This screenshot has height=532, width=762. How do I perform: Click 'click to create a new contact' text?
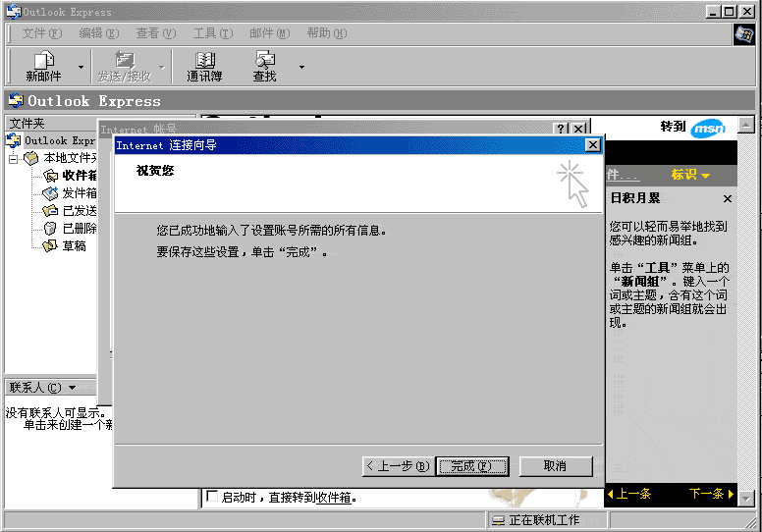pos(68,425)
